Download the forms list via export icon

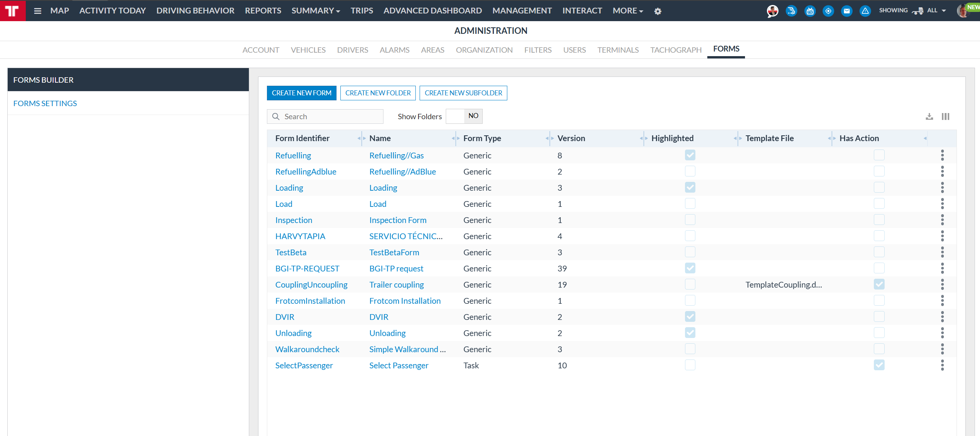point(929,116)
